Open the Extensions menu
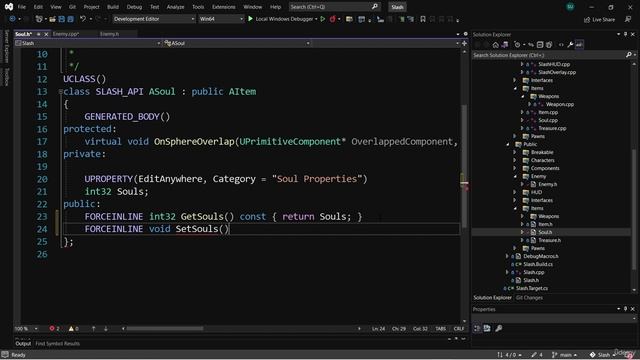 (224, 7)
